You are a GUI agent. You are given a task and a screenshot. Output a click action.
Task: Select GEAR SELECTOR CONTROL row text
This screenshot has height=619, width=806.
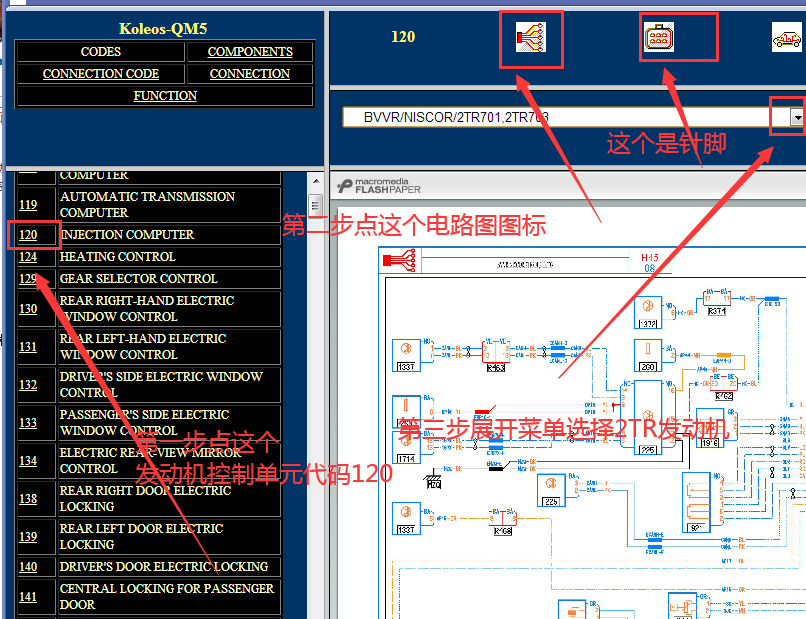(139, 279)
